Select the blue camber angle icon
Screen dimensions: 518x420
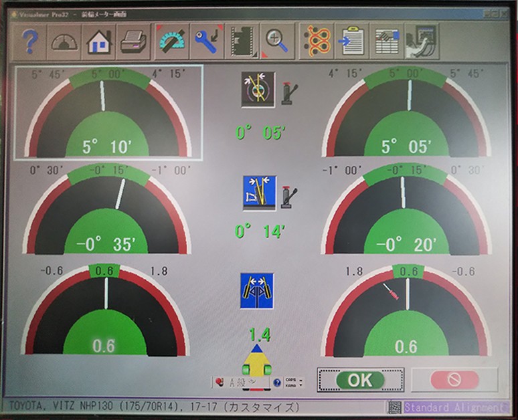coord(257,193)
